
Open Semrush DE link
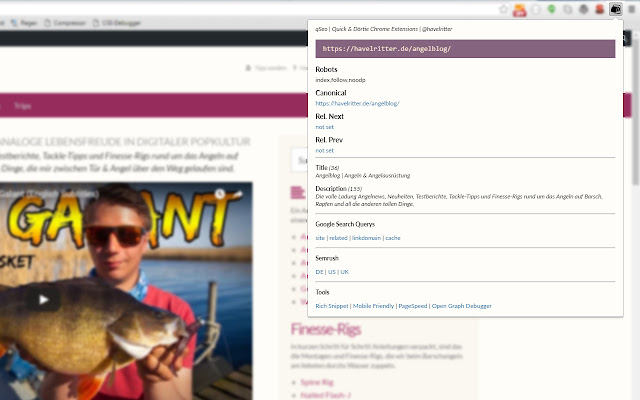pos(319,272)
